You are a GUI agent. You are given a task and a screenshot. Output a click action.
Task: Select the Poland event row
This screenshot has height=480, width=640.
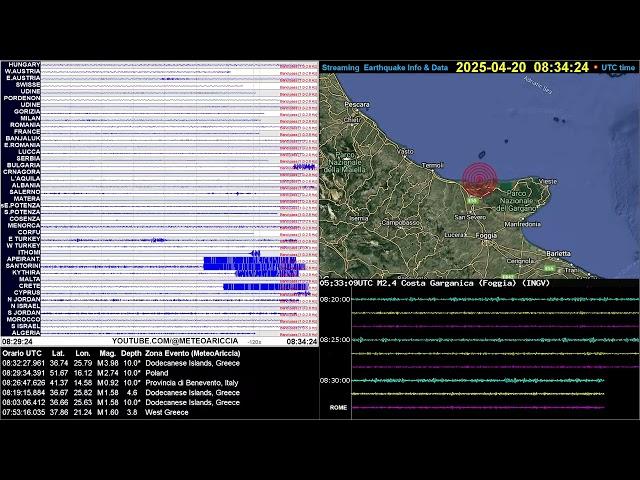(x=85, y=373)
